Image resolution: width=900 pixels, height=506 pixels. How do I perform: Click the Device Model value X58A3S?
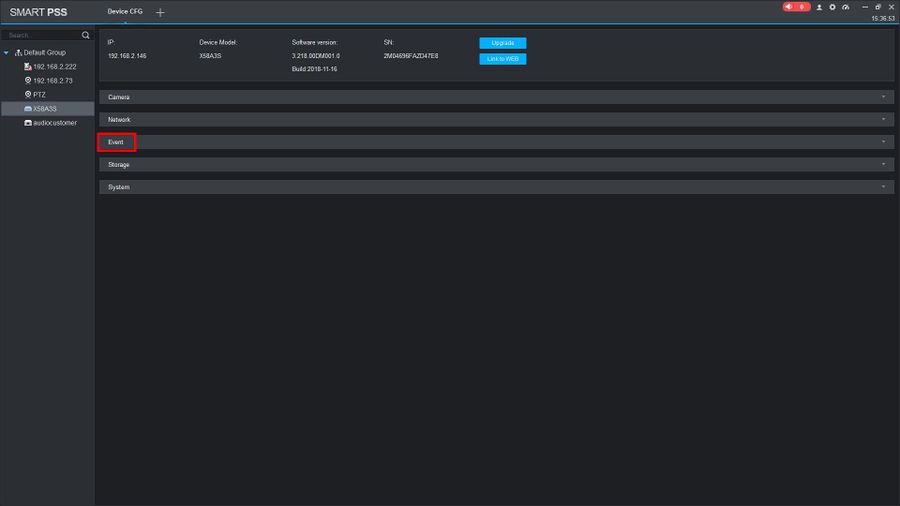coord(210,56)
